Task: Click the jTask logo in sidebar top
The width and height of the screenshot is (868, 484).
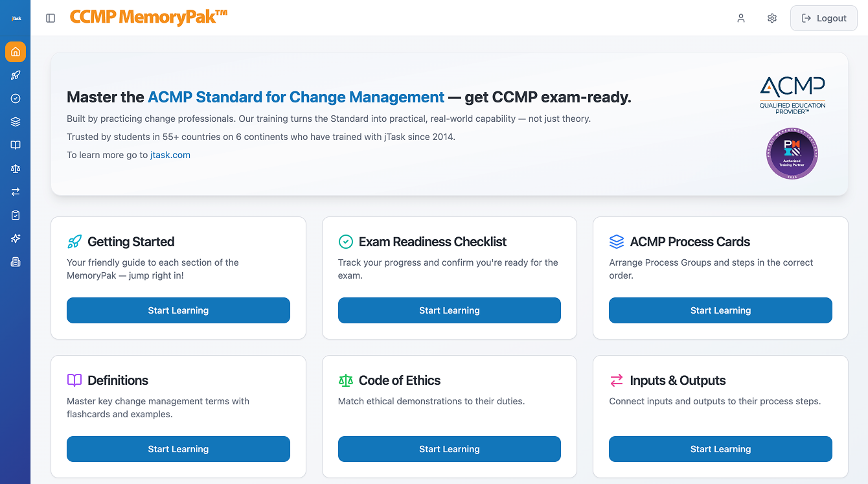Action: [x=16, y=18]
